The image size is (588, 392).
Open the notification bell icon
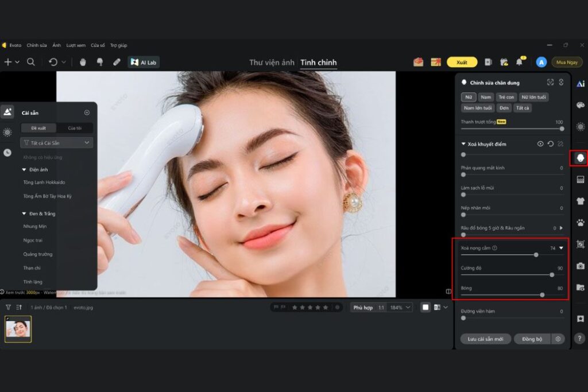(519, 62)
